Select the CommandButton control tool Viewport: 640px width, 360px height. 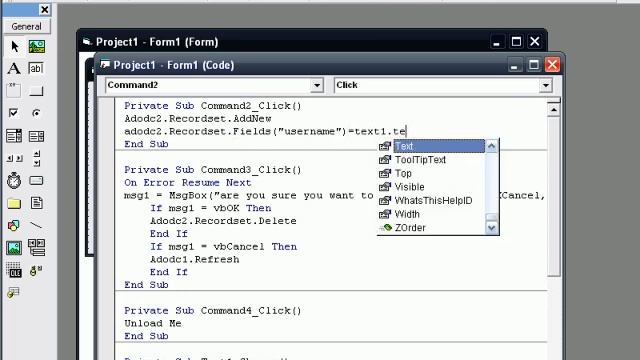pos(37,91)
